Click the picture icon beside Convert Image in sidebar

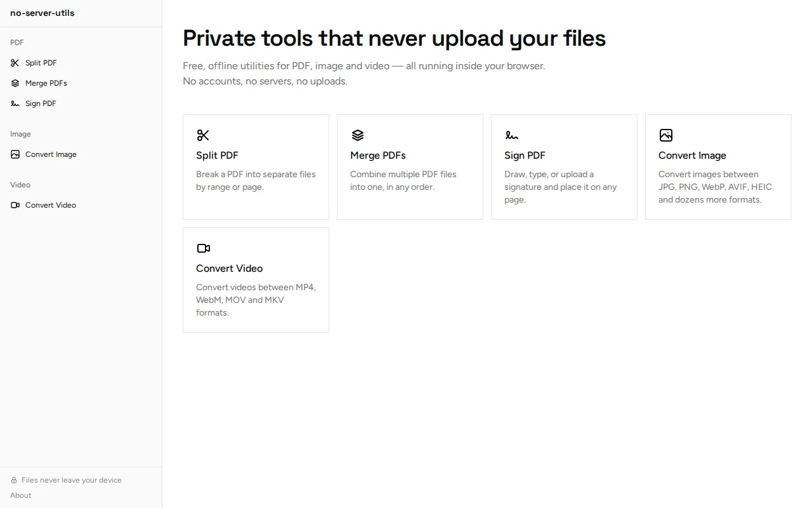tap(15, 154)
